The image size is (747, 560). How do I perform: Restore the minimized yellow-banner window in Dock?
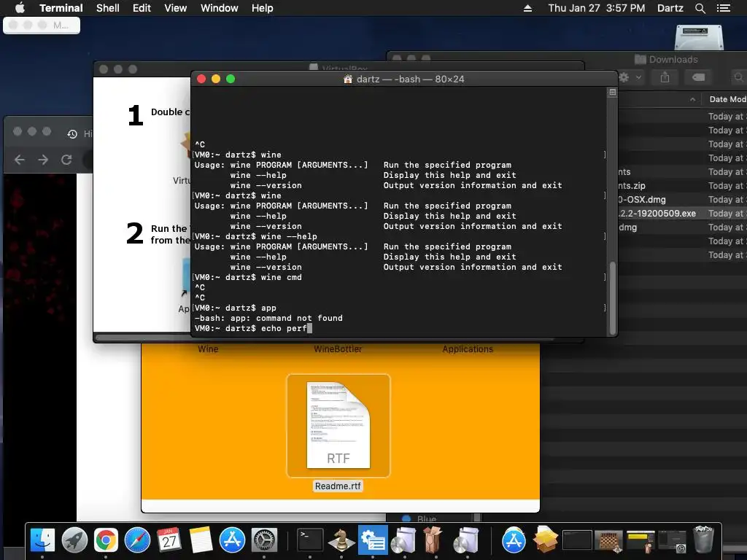click(x=640, y=540)
